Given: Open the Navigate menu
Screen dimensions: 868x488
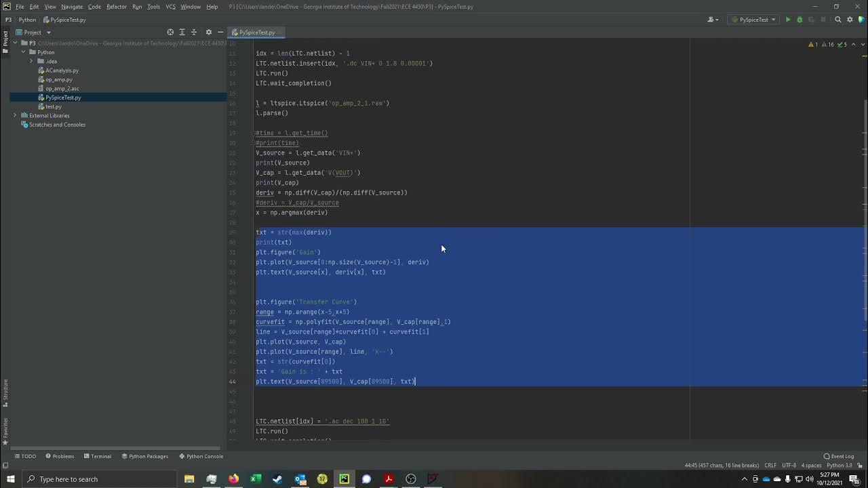Looking at the screenshot, I should point(72,7).
